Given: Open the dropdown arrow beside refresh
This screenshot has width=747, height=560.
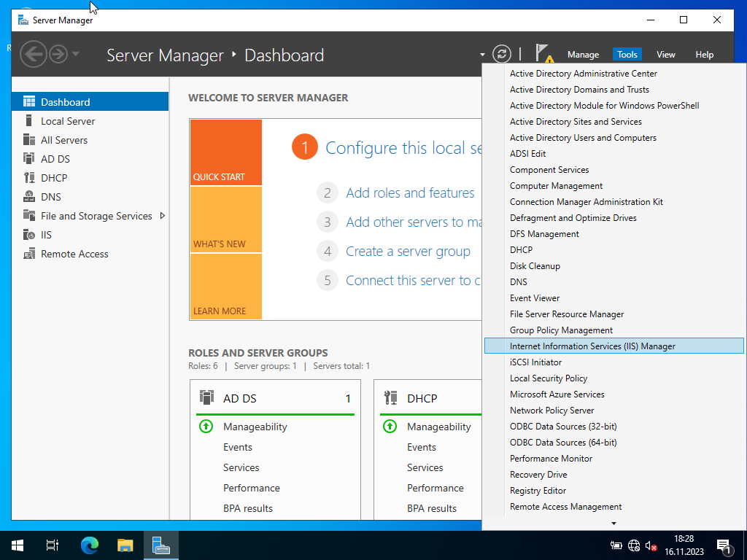Looking at the screenshot, I should (x=483, y=55).
